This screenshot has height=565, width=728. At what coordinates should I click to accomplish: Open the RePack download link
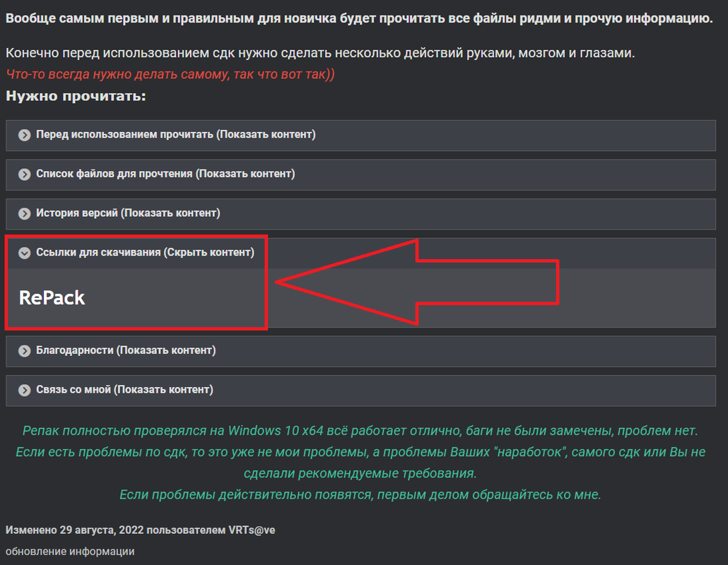point(52,298)
